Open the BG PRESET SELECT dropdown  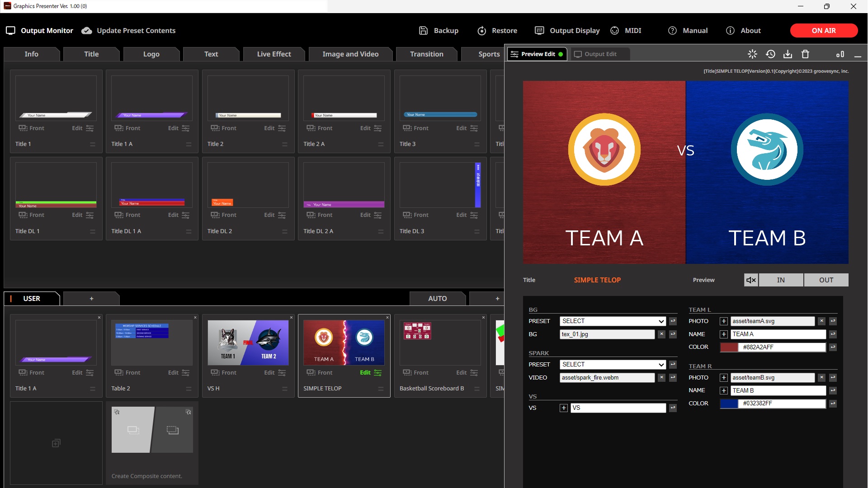click(x=612, y=321)
